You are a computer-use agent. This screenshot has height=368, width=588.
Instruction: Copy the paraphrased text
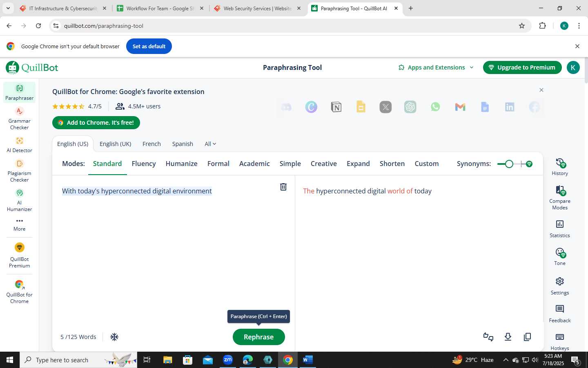pos(528,337)
